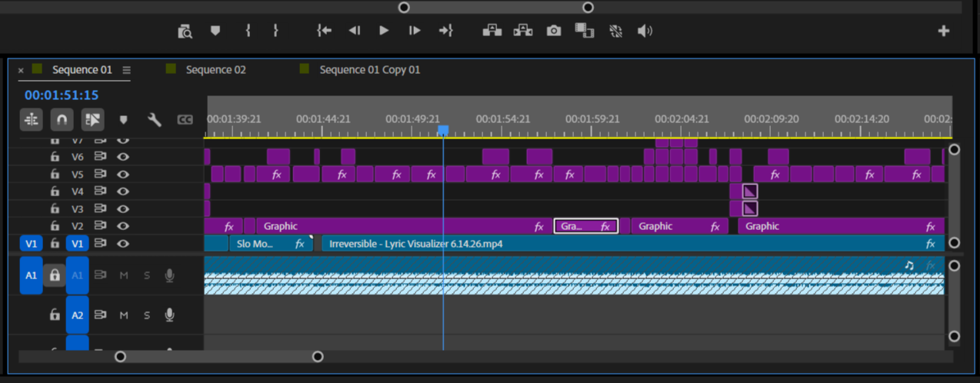Viewport: 980px width, 383px height.
Task: Click the Mark Out bracket icon
Action: point(275,31)
